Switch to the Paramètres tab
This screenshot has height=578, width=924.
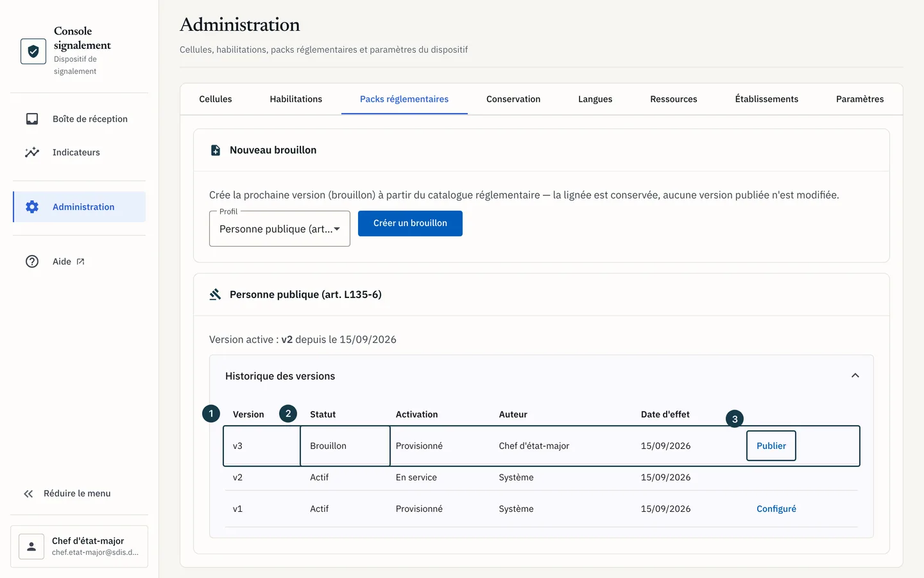click(x=860, y=99)
